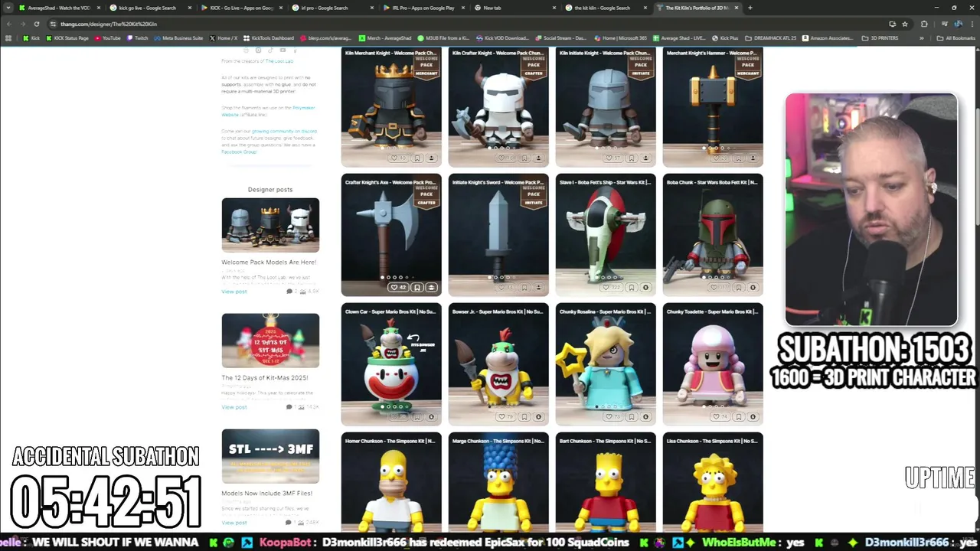Open a new browser tab with plus button
Viewport: 980px width, 551px height.
pyautogui.click(x=750, y=8)
